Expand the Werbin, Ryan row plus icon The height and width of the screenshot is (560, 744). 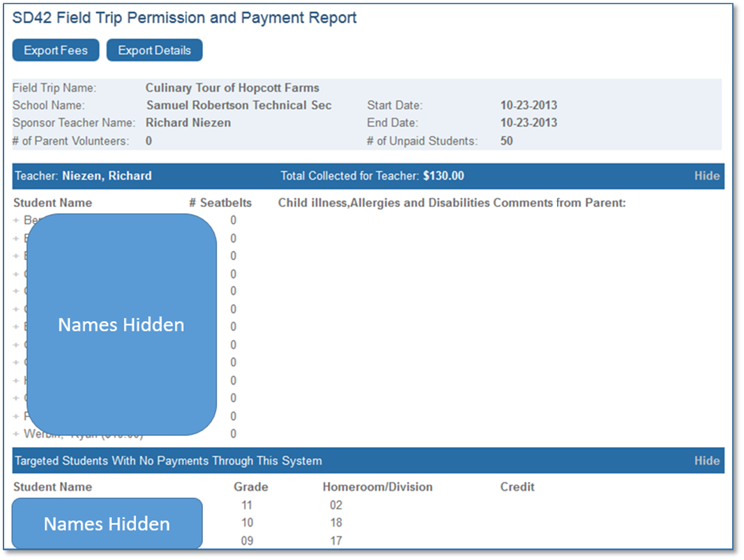pyautogui.click(x=16, y=434)
